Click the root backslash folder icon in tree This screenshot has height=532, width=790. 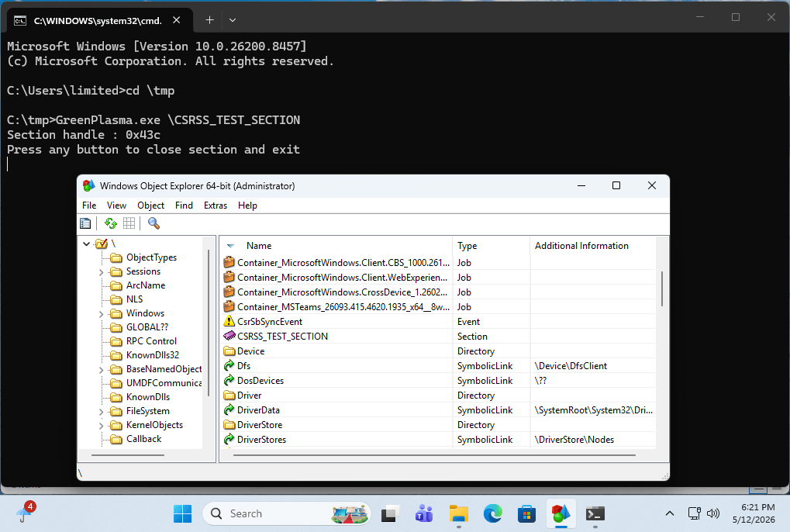(102, 244)
